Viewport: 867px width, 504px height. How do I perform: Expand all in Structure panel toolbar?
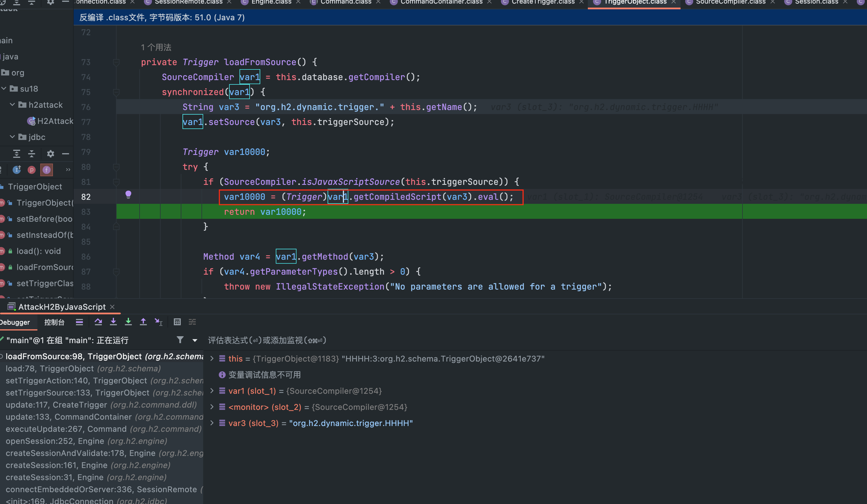(x=17, y=154)
